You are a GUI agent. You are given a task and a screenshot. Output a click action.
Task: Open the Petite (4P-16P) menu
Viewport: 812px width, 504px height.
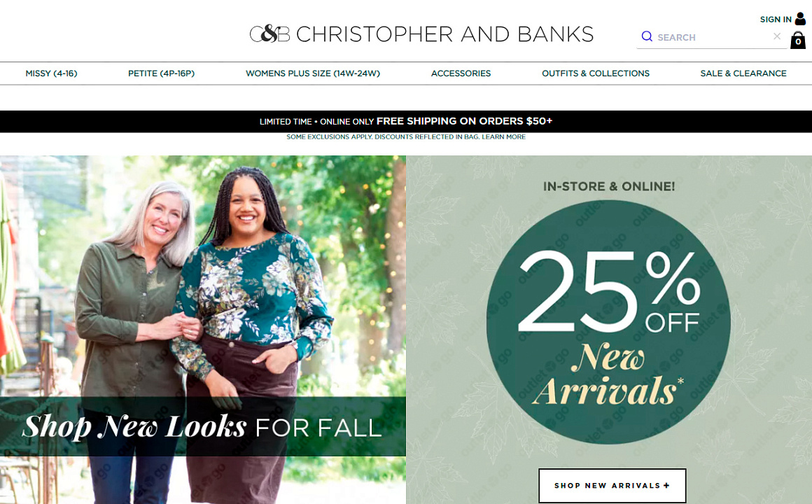(x=161, y=73)
